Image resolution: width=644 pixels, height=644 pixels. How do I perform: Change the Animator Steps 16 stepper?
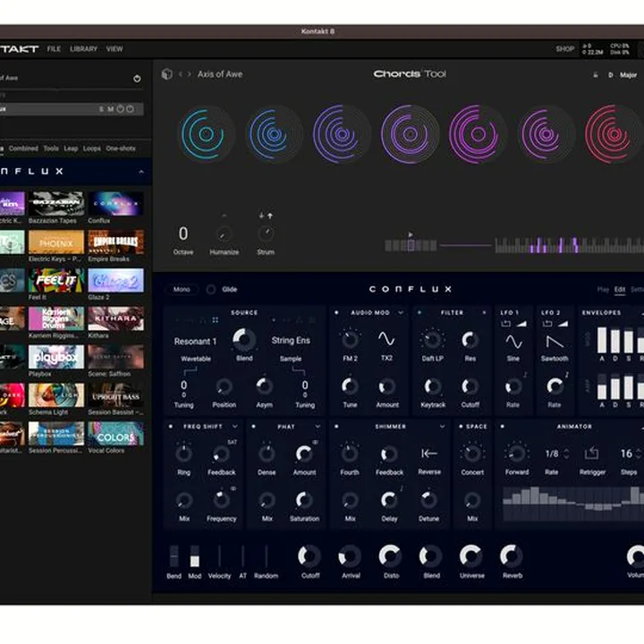[x=639, y=453]
